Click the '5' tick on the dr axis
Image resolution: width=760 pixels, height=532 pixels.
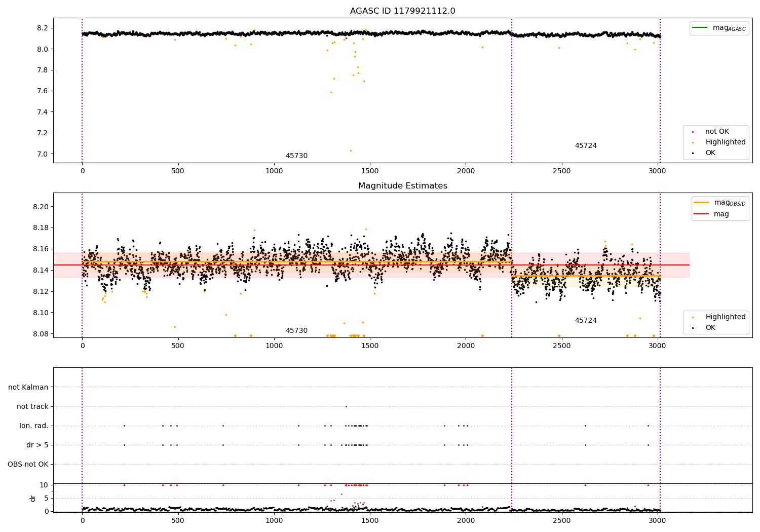tap(46, 498)
